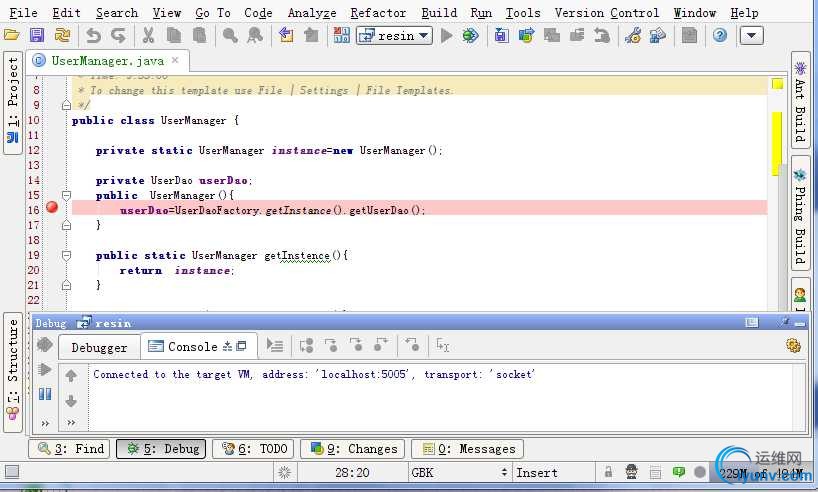818x492 pixels.
Task: Click the yellow inspection status indicator
Action: [x=777, y=84]
